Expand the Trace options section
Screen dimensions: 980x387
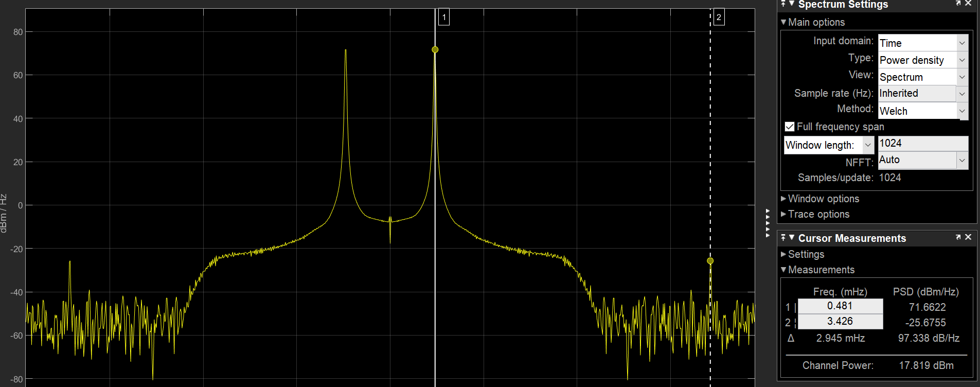[x=783, y=214]
